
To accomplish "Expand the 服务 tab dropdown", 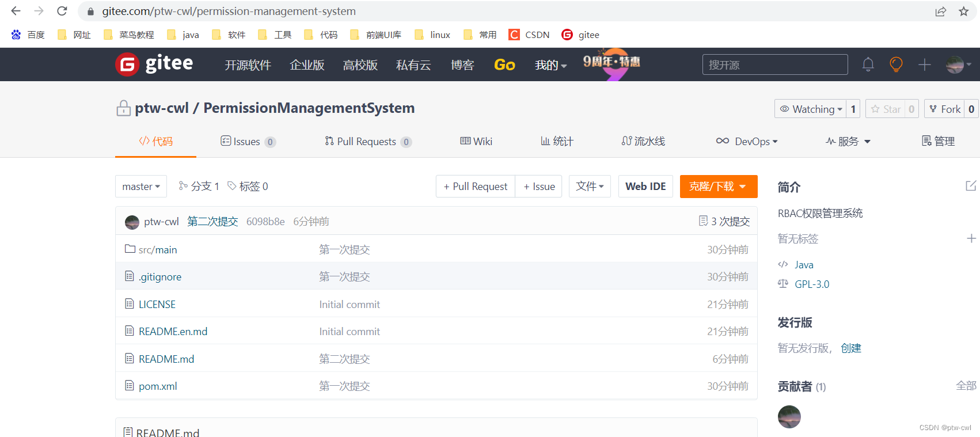I will tap(848, 141).
